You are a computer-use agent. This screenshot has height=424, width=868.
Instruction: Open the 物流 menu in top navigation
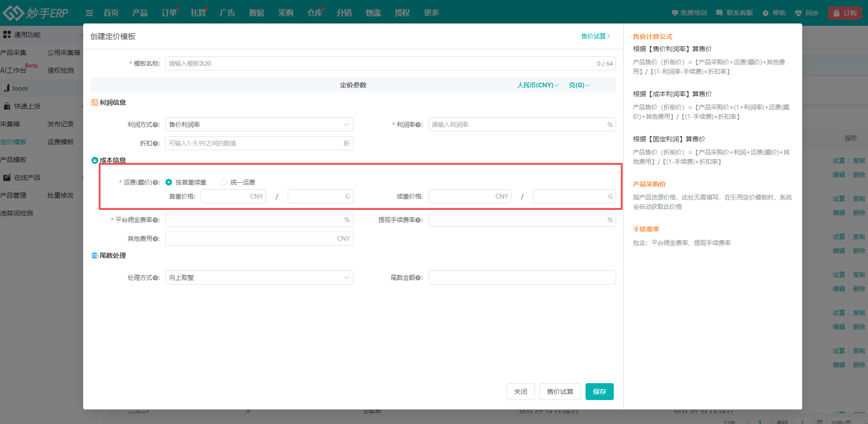point(373,13)
